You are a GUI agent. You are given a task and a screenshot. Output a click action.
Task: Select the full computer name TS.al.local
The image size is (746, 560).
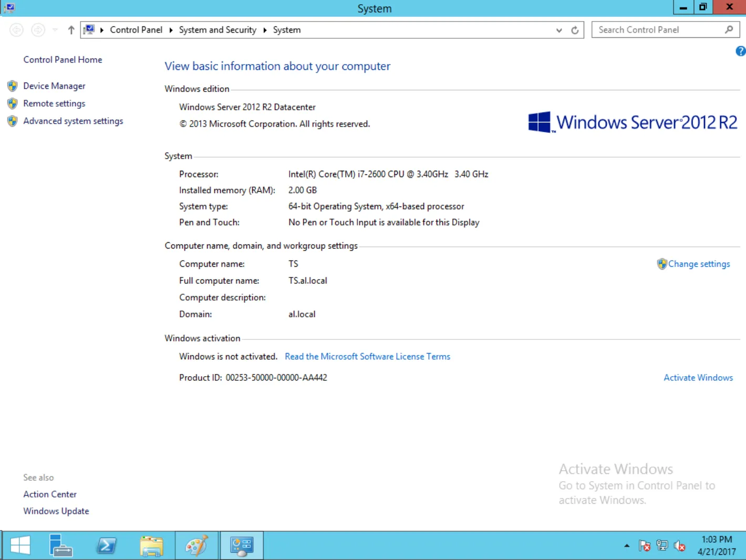coord(308,281)
